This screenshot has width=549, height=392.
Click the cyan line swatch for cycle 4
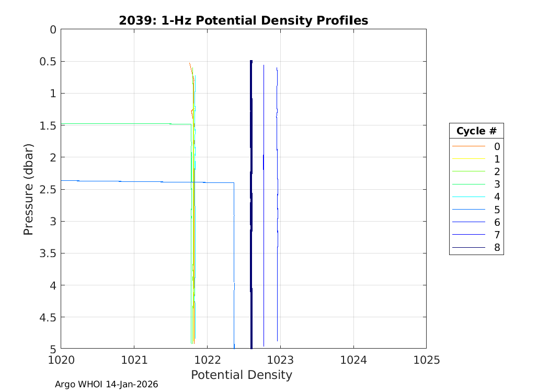(x=468, y=197)
